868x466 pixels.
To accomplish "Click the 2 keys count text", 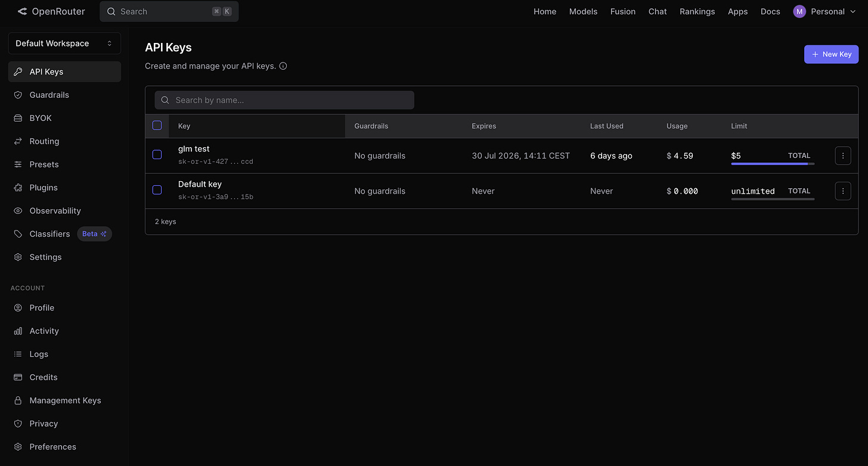I will (x=165, y=222).
